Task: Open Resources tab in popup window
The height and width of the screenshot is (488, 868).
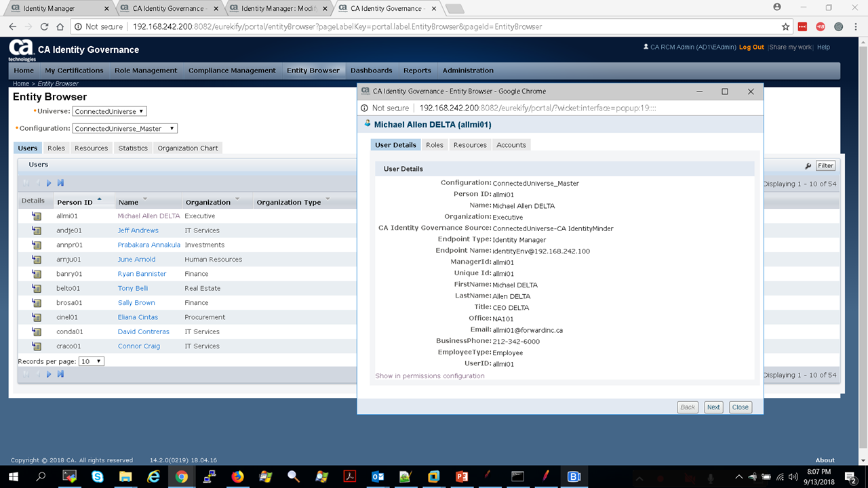Action: point(470,145)
